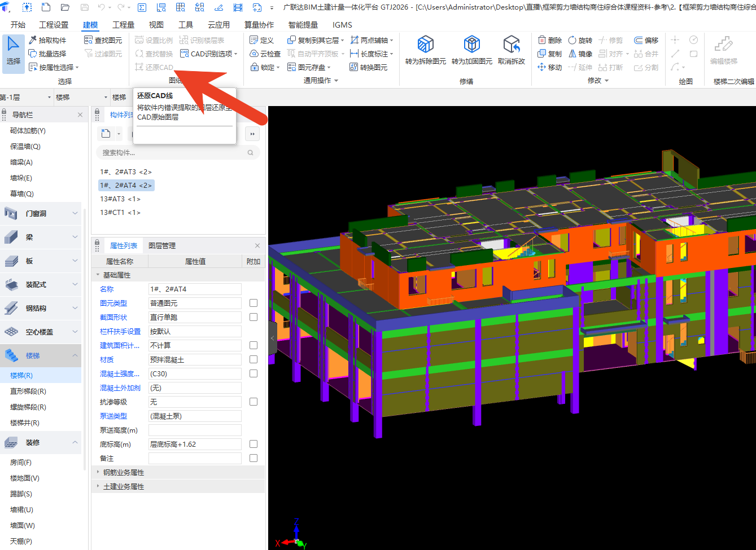Click the new file icon in title bar

46,8
